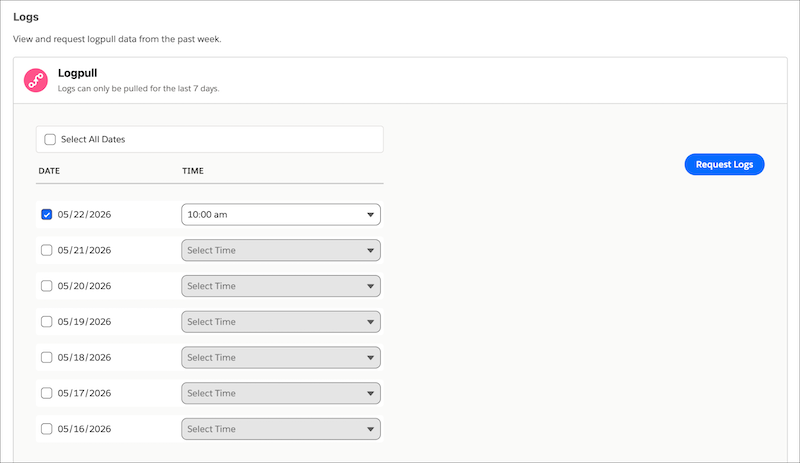
Task: Open Select Time dropdown for 05/19/2026
Action: 281,322
